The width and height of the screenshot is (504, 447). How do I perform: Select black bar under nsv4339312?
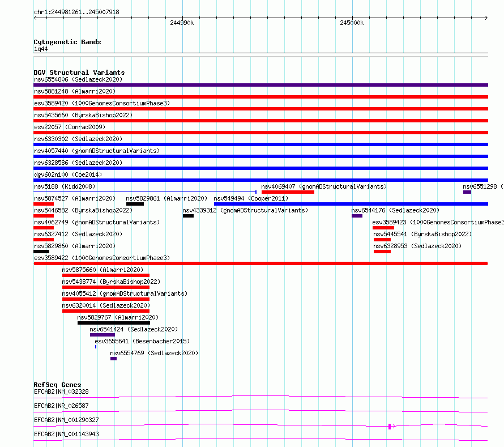pos(189,216)
